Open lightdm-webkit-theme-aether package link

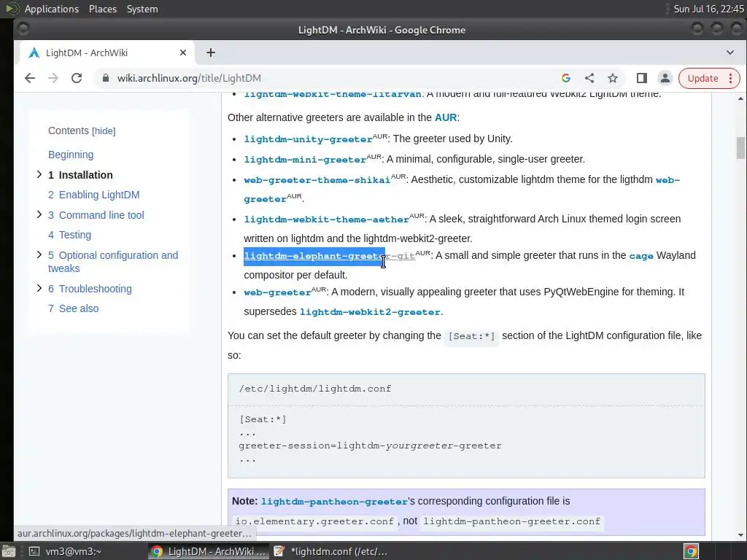click(326, 219)
